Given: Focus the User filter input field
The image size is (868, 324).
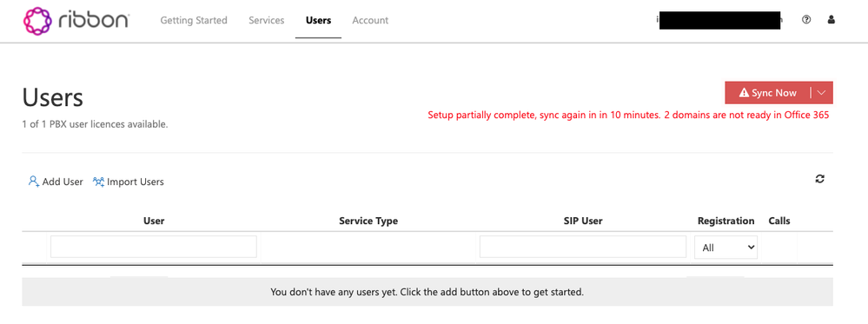Looking at the screenshot, I should click(153, 247).
